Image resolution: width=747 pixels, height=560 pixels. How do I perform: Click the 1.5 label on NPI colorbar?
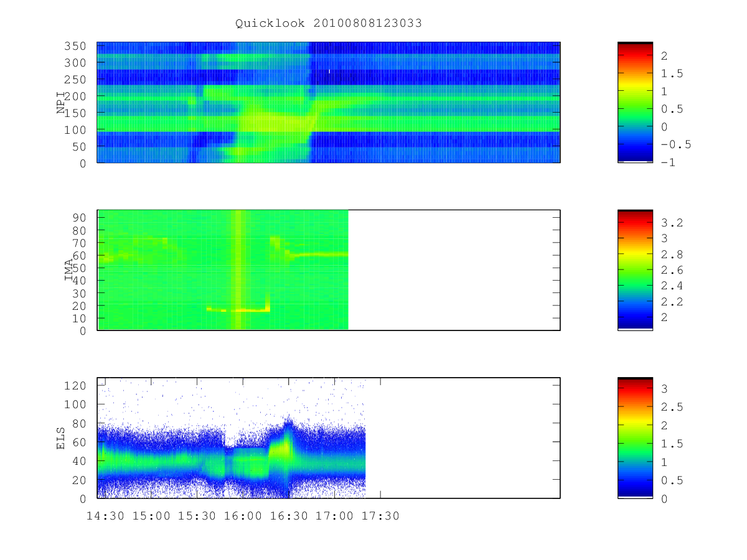pyautogui.click(x=674, y=73)
